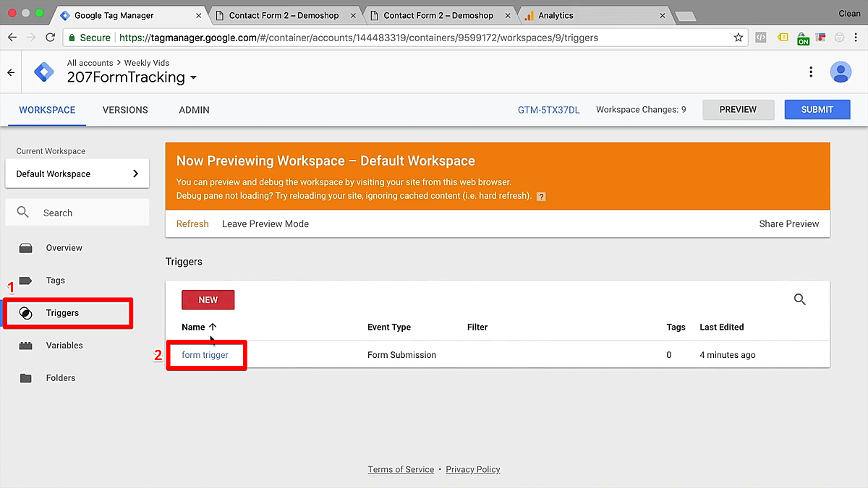Click the Form Submission cell
Image resolution: width=868 pixels, height=488 pixels.
402,355
